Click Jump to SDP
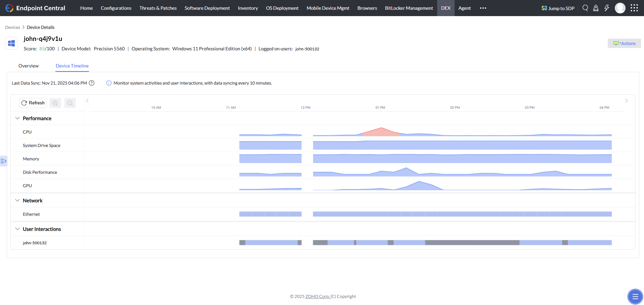Image resolution: width=644 pixels, height=305 pixels. pyautogui.click(x=558, y=8)
